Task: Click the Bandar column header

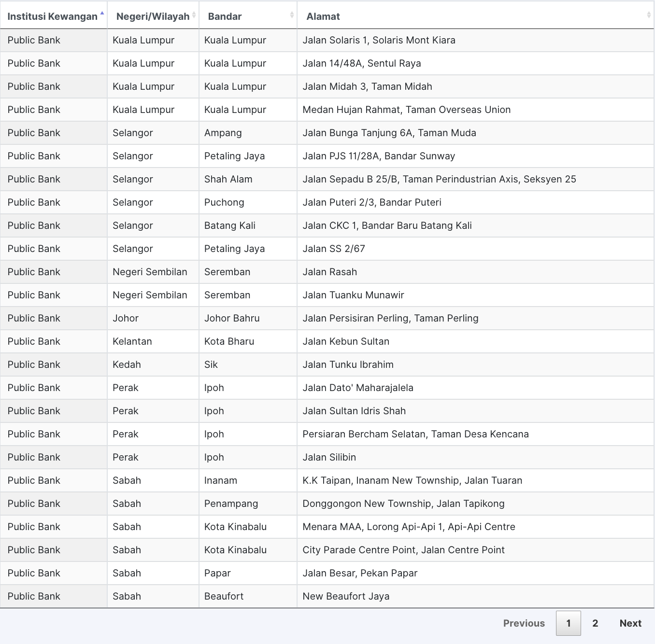Action: click(225, 16)
